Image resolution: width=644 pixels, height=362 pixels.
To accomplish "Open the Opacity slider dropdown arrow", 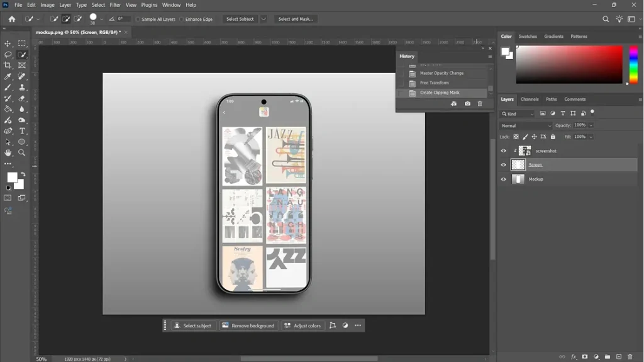I will coord(591,125).
